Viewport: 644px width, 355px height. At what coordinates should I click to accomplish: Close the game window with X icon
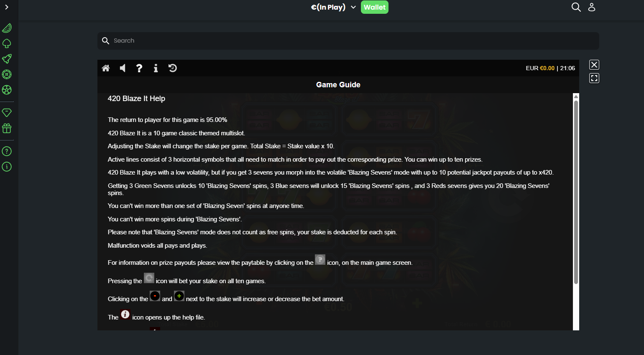click(594, 65)
